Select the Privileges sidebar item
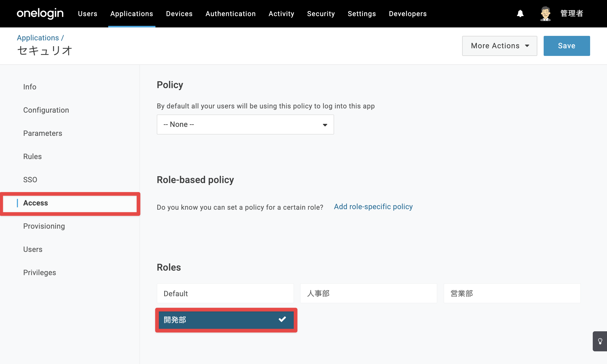 click(x=40, y=272)
